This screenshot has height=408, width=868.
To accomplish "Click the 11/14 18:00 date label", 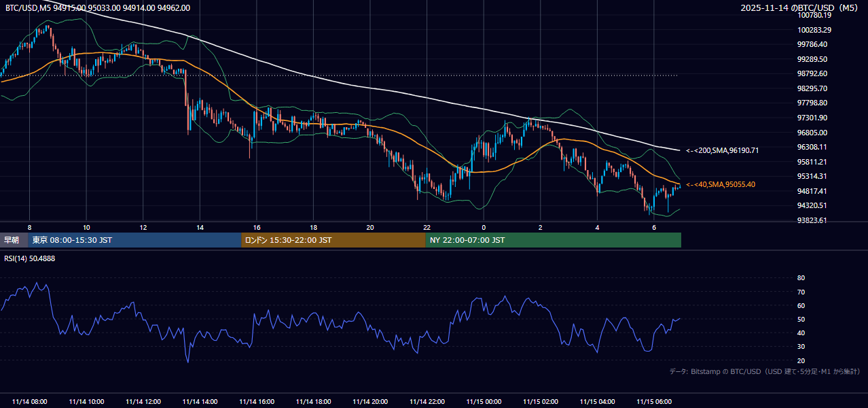I will click(x=314, y=402).
